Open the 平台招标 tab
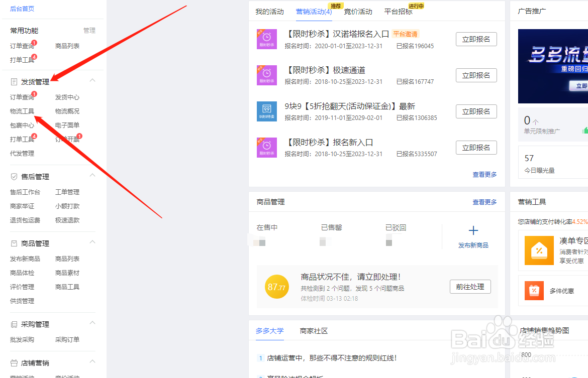The height and width of the screenshot is (378, 588). coord(398,12)
